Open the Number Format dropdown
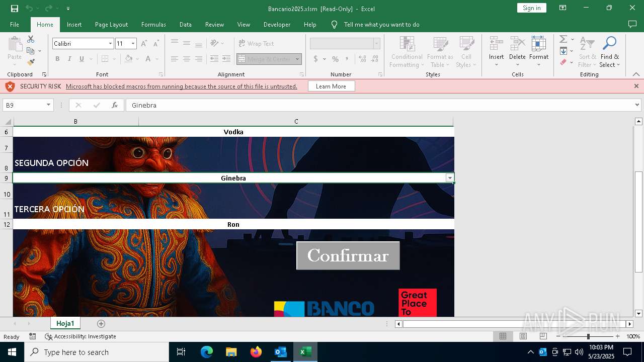 point(376,44)
